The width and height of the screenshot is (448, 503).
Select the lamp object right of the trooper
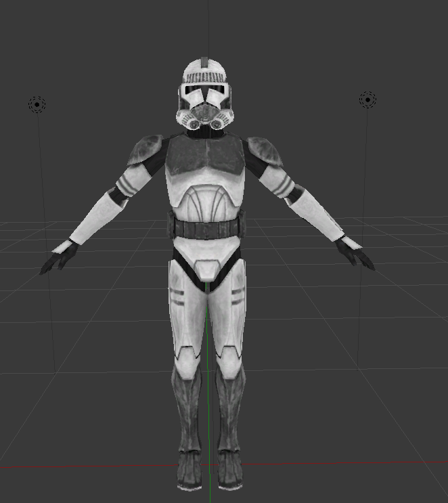(367, 100)
